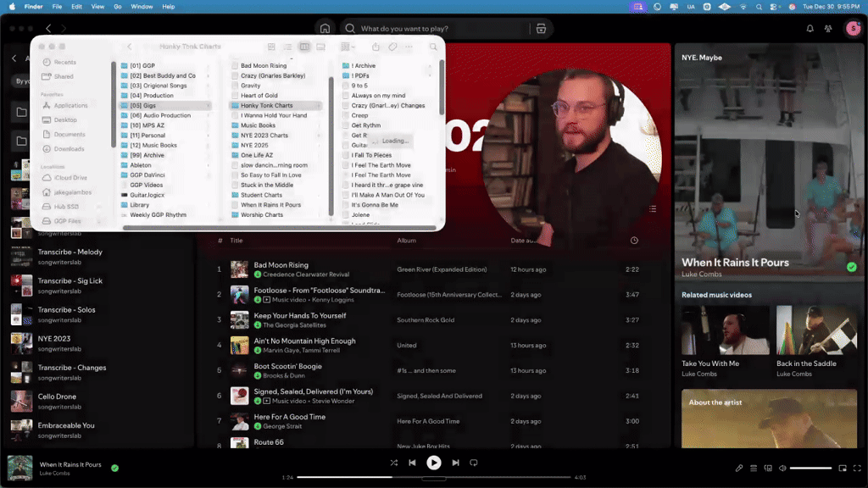Image resolution: width=868 pixels, height=488 pixels.
Task: Toggle liked checkmark beside When It Rains It Pours in the player bar
Action: point(114,468)
